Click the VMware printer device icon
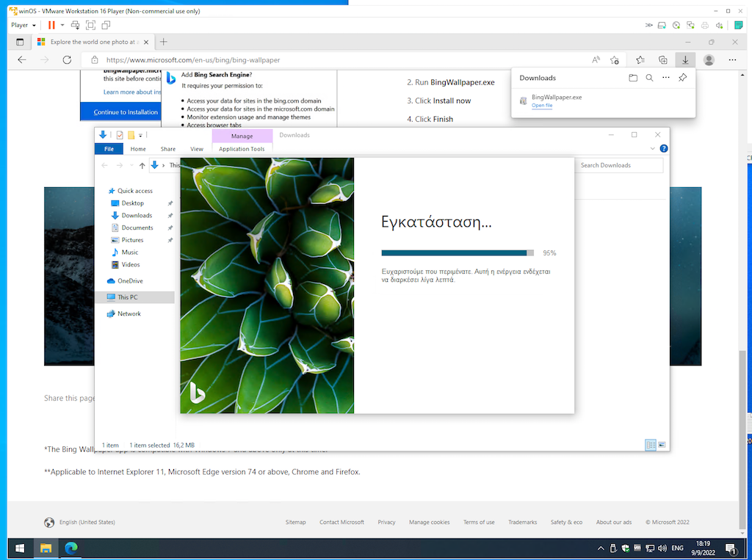 705,25
